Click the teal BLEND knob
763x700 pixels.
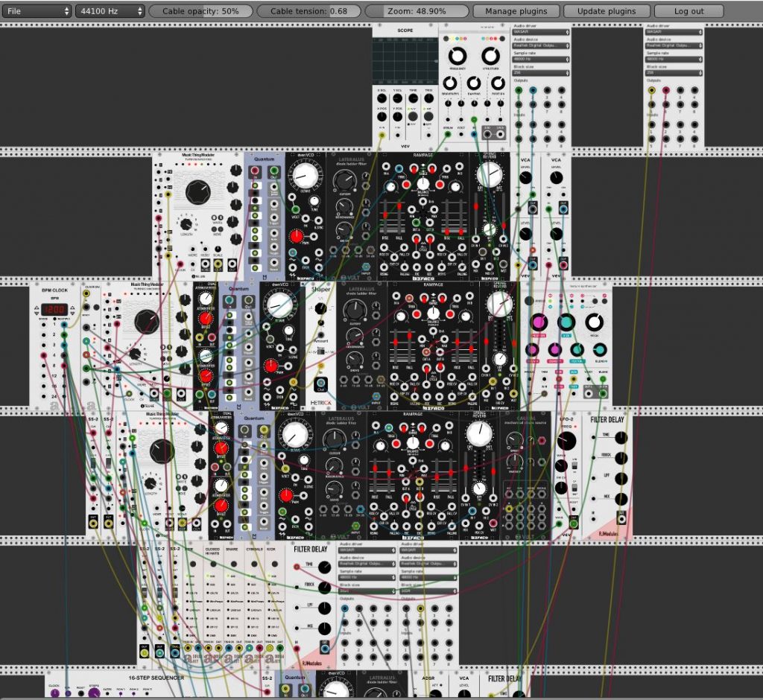pyautogui.click(x=601, y=350)
